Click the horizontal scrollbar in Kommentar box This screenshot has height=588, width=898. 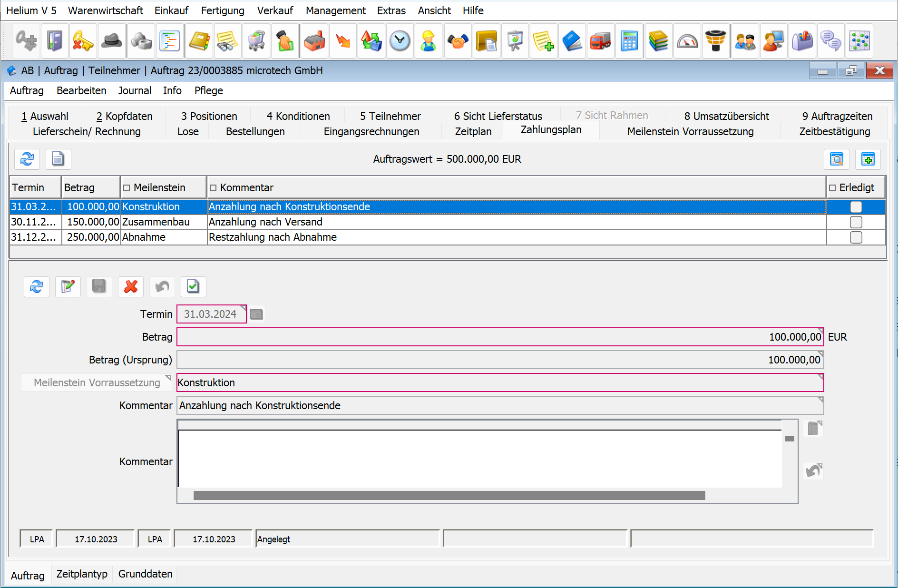pyautogui.click(x=449, y=496)
